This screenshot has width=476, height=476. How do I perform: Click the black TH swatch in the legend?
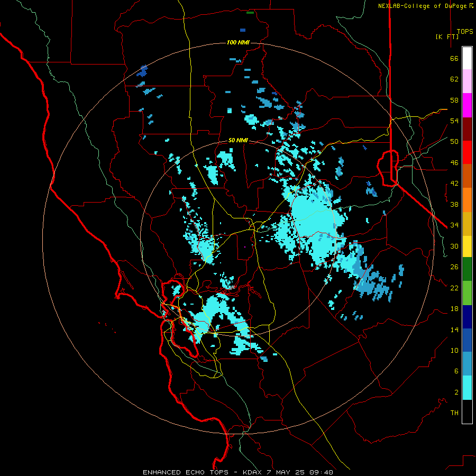pos(467,411)
